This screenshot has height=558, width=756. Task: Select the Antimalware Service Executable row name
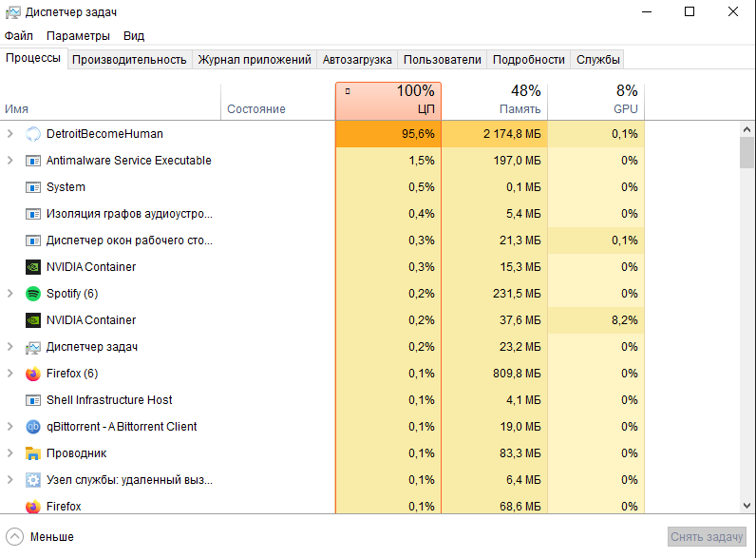(x=129, y=161)
